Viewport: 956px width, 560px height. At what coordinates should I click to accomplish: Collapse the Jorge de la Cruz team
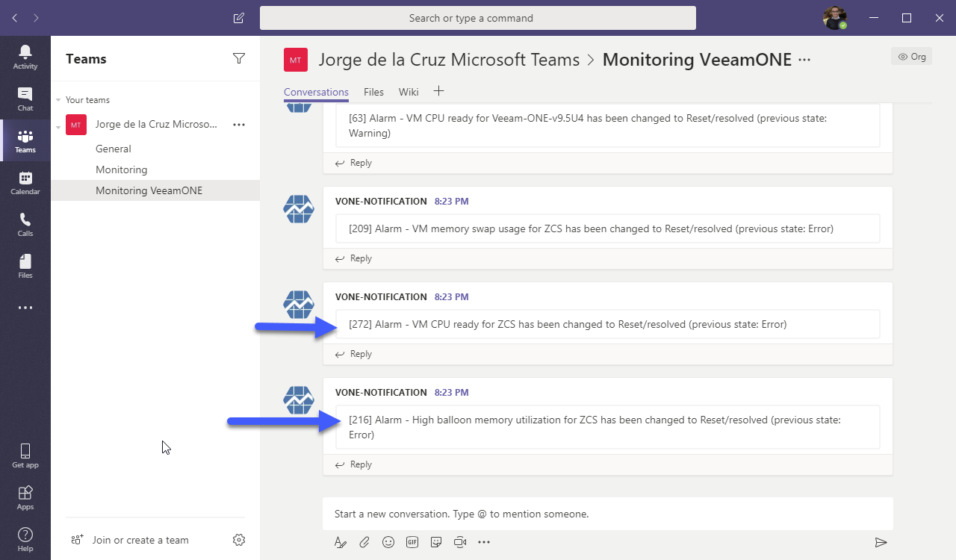58,125
